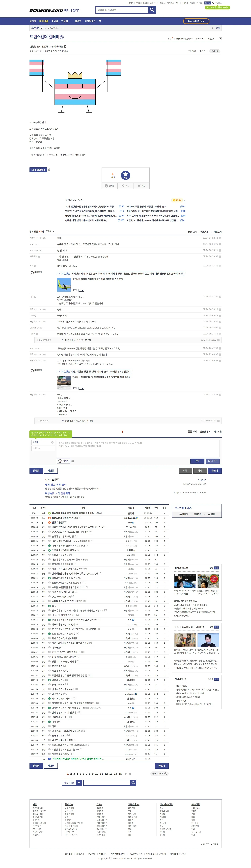This screenshot has height=868, width=251.
Task: Click the 로그인 link at top
Action: (x=207, y=3)
